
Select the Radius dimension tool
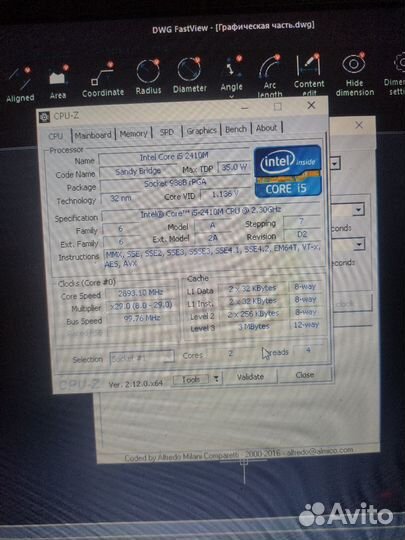[x=148, y=77]
